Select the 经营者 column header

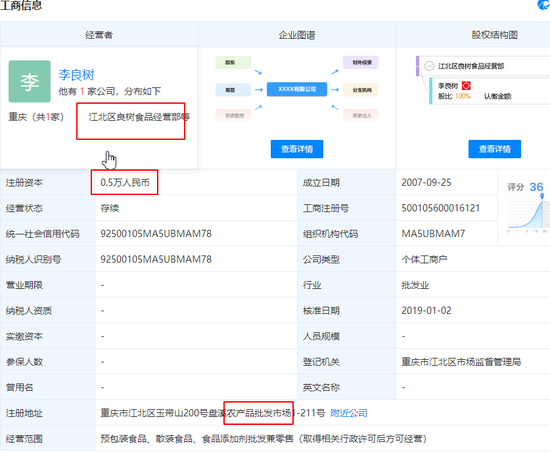pos(99,35)
